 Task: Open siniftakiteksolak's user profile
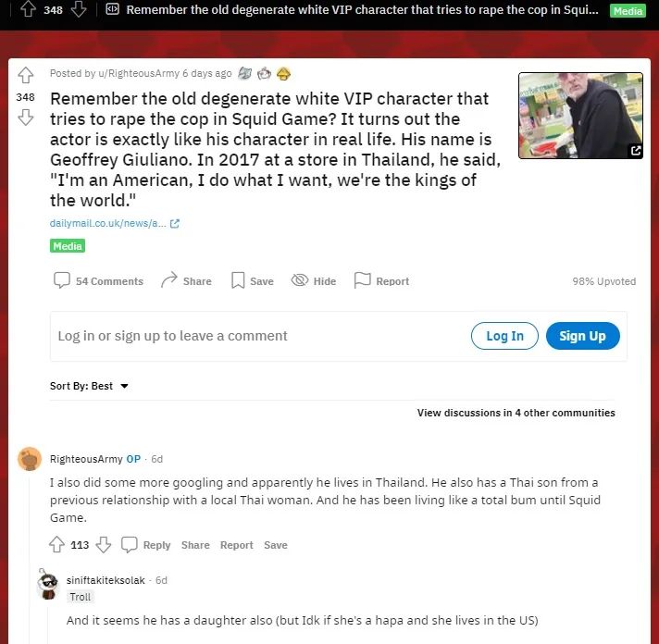106,580
